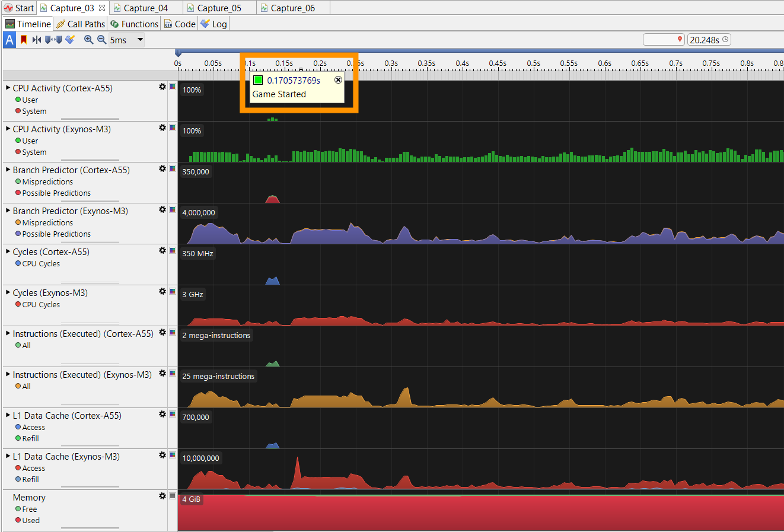Click the clear filter icon in toolbar

coord(70,40)
